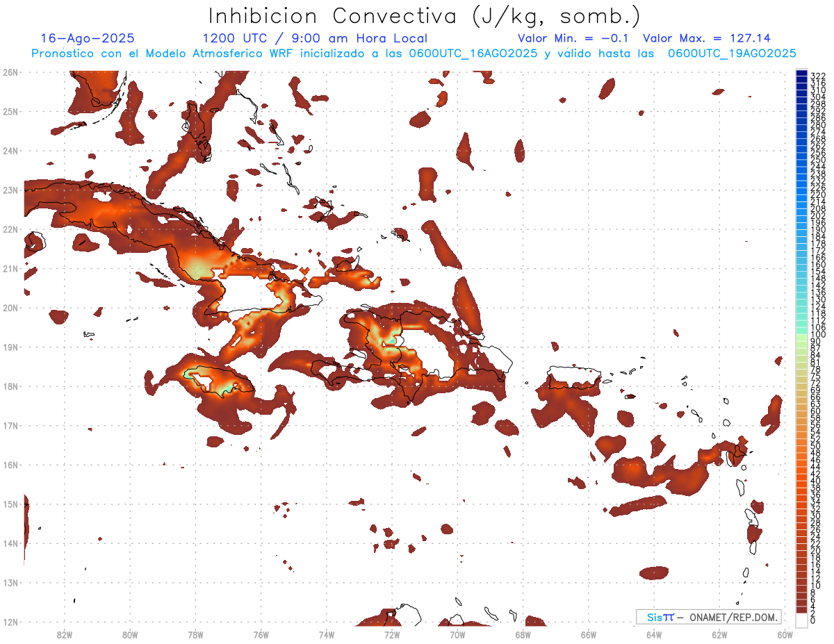
Task: Click the 60W longitude label
Action: click(x=785, y=634)
